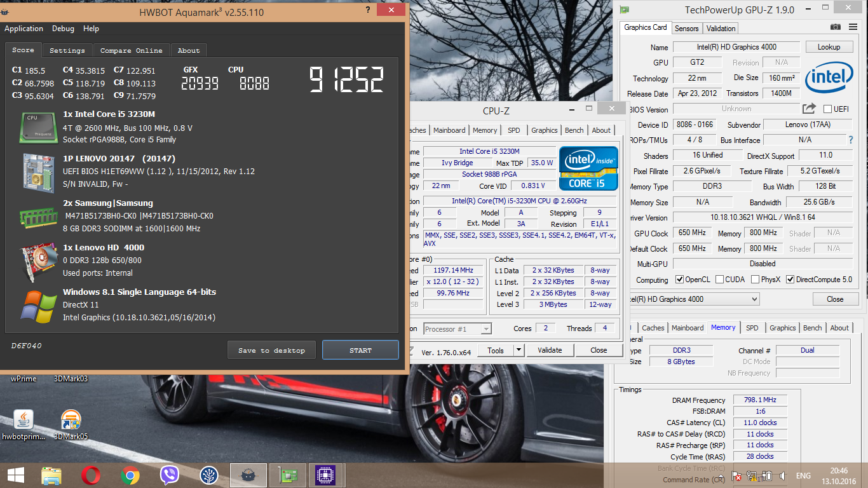Screen dimensions: 868x488
Task: Open the tree-logo app on taskbar
Action: coord(208,475)
